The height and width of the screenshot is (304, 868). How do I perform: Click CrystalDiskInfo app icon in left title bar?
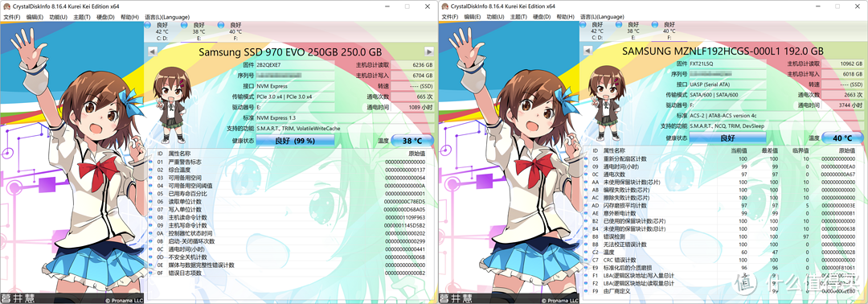[x=7, y=6]
